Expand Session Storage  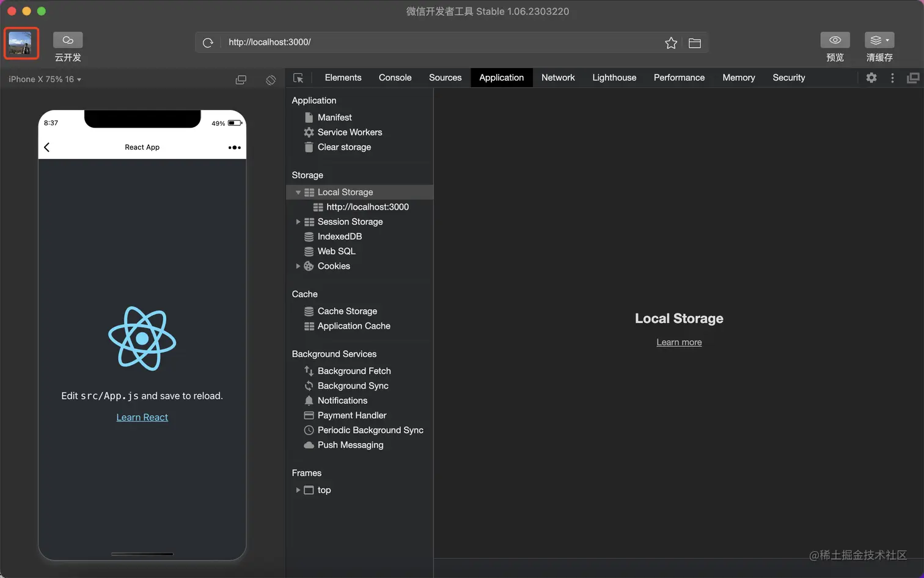coord(298,221)
